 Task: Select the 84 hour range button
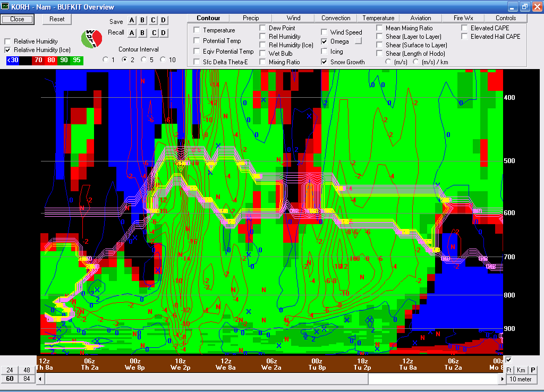pos(27,379)
